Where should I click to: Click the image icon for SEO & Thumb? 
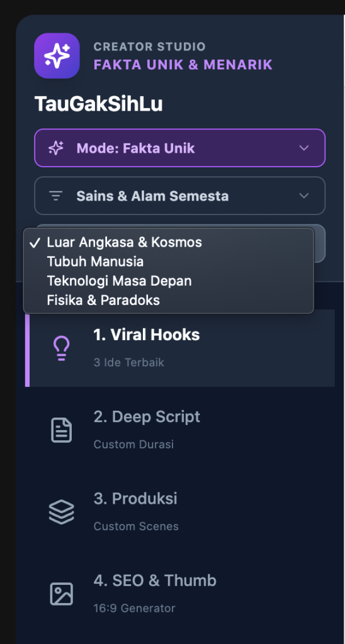[x=61, y=594]
